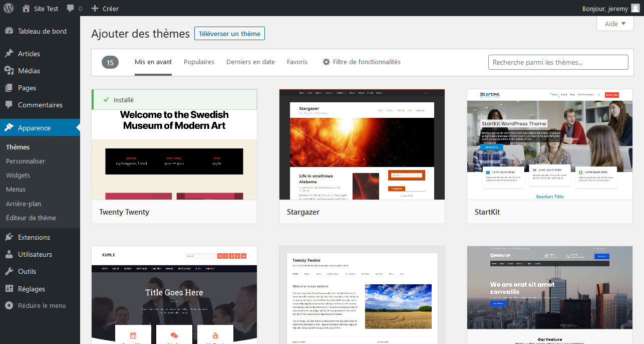Open the WordPress logo menu
Image resolution: width=644 pixels, height=344 pixels.
(x=9, y=9)
